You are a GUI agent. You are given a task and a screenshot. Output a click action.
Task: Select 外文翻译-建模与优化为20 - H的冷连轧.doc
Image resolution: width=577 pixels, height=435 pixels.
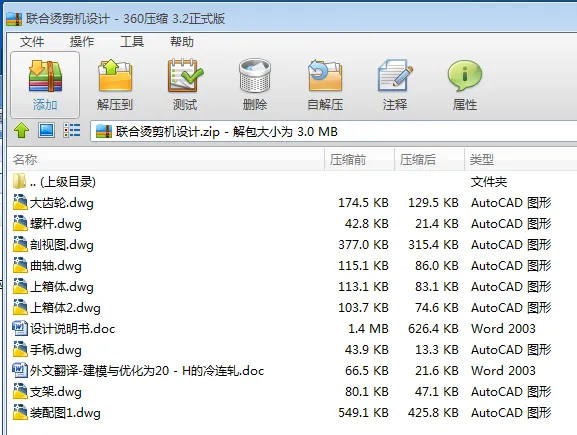147,371
